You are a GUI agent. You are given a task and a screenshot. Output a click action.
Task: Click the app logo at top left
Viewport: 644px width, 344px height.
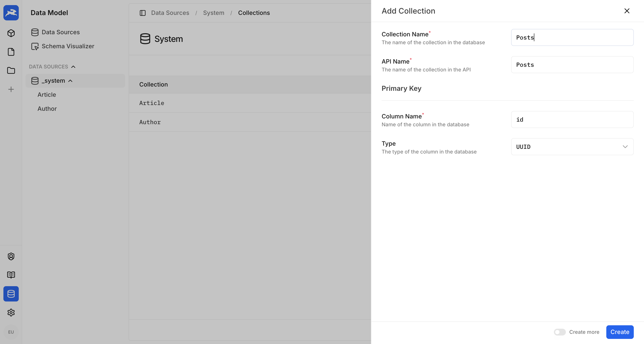point(11,13)
